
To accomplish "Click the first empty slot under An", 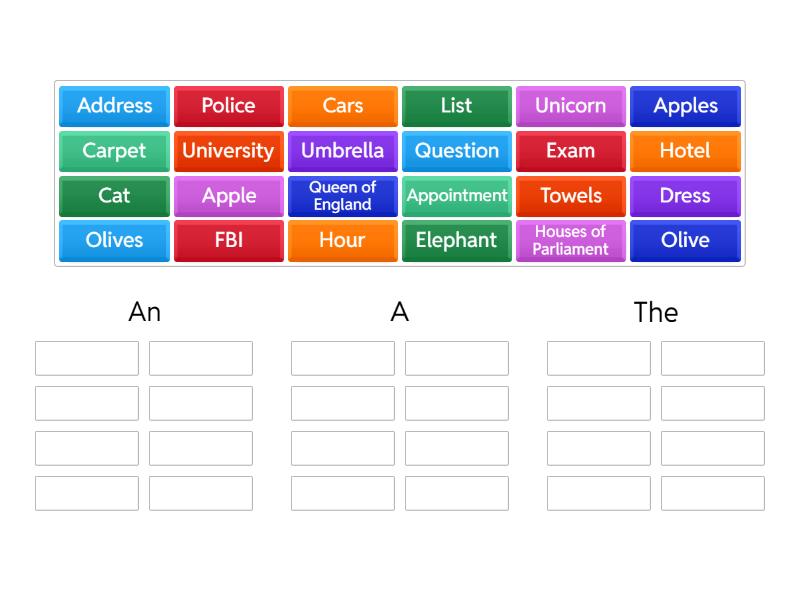I will 87,358.
